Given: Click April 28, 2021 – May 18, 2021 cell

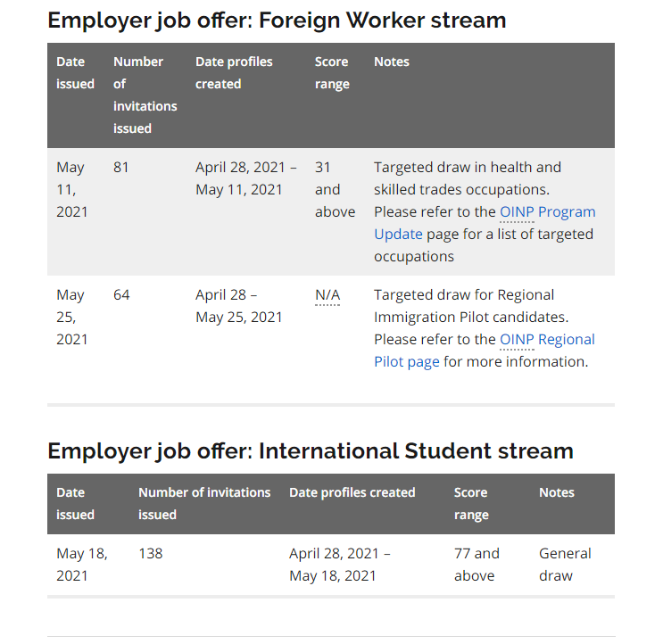Looking at the screenshot, I should tap(340, 565).
